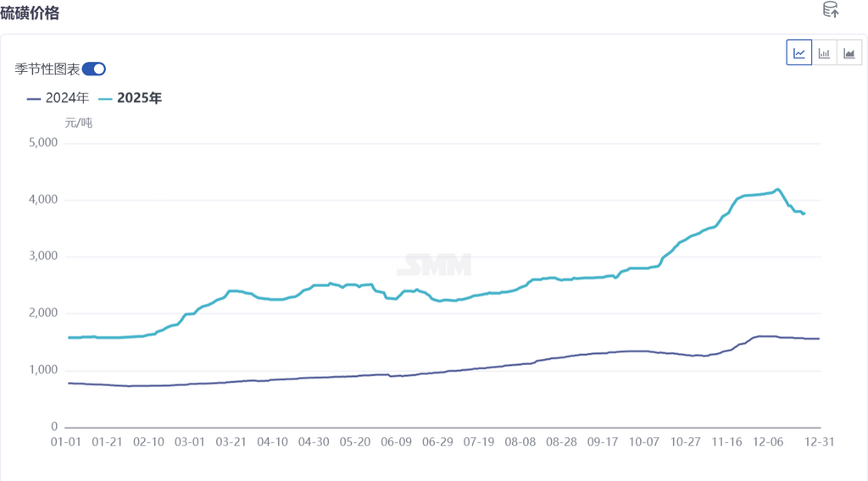The height and width of the screenshot is (481, 868).
Task: Click the 2024年 legend color line
Action: (35, 98)
